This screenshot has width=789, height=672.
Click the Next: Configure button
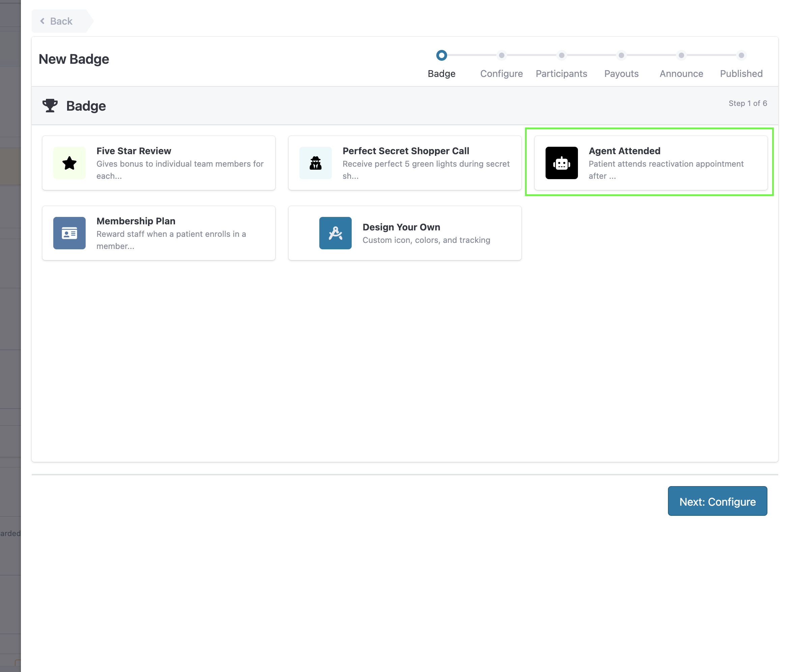pyautogui.click(x=718, y=501)
